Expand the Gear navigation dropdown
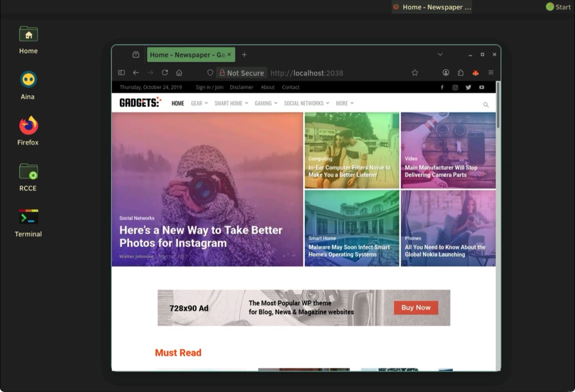This screenshot has width=575, height=392. [199, 103]
